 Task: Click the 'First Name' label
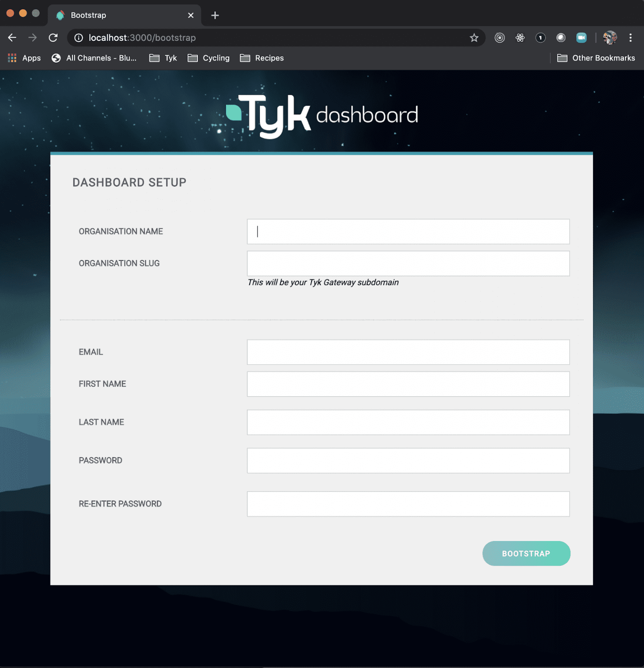click(x=102, y=384)
